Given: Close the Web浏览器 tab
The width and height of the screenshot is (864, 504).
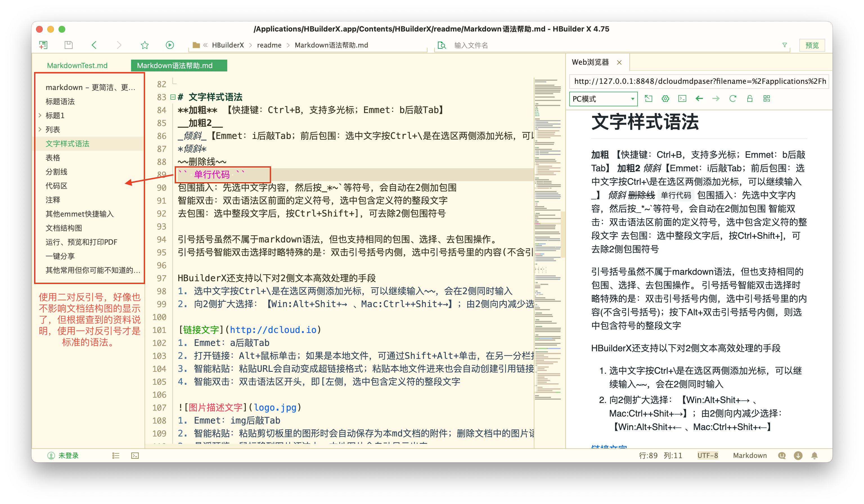Looking at the screenshot, I should (x=619, y=62).
